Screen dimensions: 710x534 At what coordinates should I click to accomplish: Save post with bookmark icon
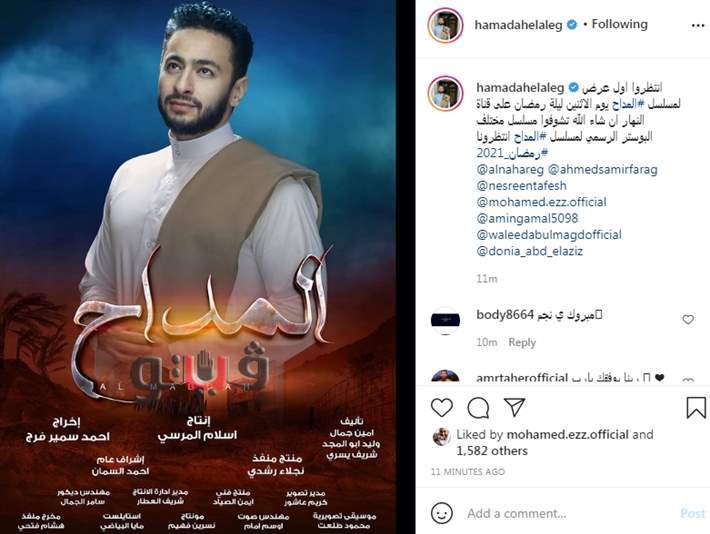click(x=696, y=408)
